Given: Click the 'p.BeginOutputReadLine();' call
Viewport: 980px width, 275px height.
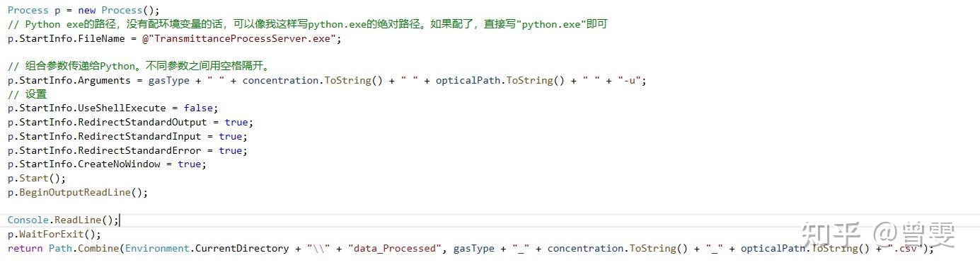Looking at the screenshot, I should click(x=78, y=192).
